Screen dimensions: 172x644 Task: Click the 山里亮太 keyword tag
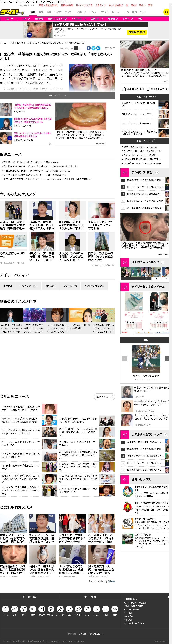[8, 285]
